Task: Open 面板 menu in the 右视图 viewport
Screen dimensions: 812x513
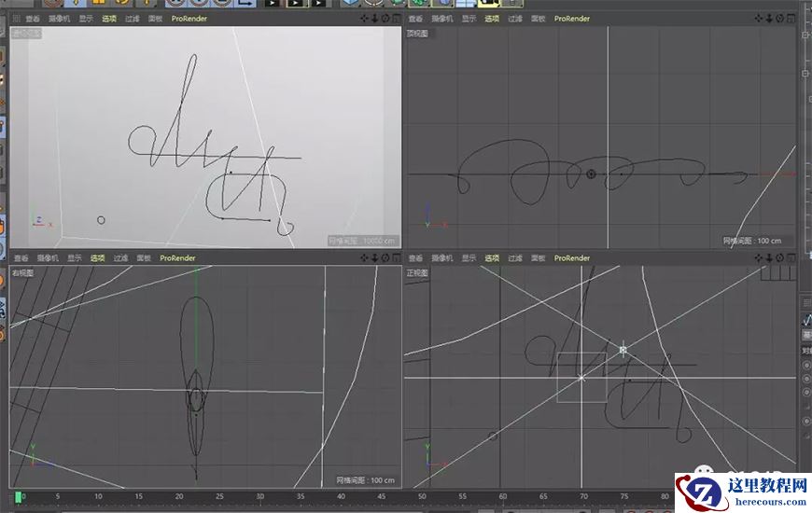Action: [144, 257]
